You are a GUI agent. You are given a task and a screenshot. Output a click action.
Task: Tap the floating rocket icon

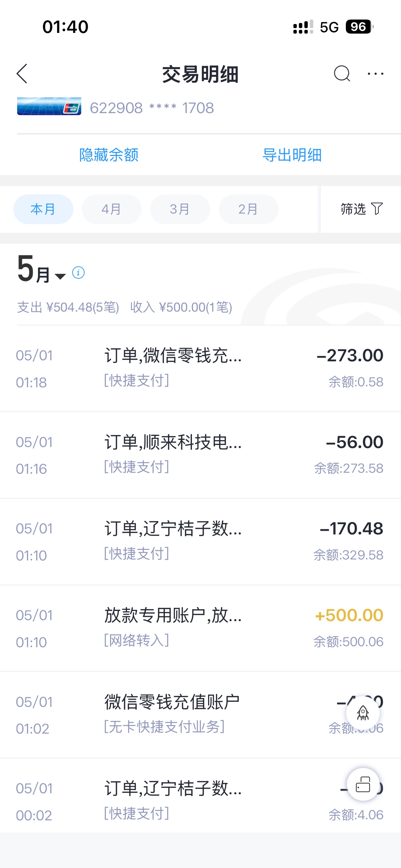pyautogui.click(x=363, y=713)
